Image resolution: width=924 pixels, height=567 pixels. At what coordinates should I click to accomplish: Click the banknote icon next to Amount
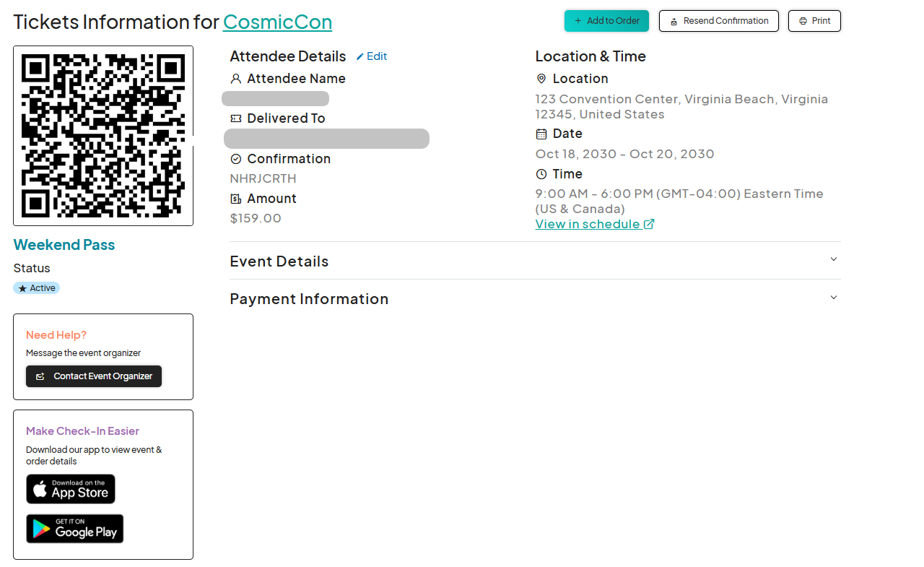(235, 198)
